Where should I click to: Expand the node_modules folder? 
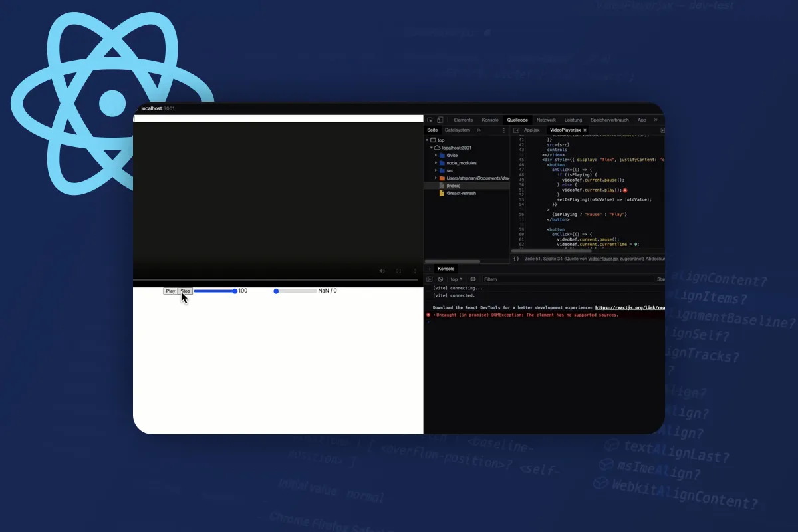coord(436,163)
